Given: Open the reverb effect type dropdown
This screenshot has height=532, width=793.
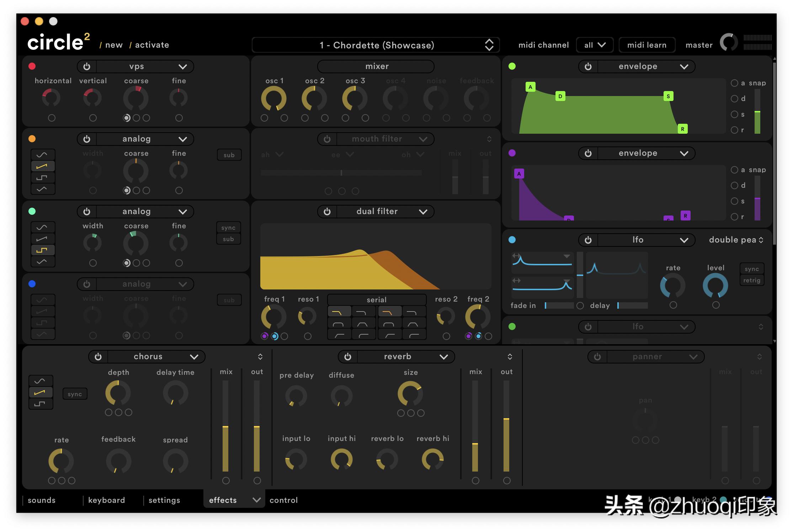Looking at the screenshot, I should tap(443, 357).
